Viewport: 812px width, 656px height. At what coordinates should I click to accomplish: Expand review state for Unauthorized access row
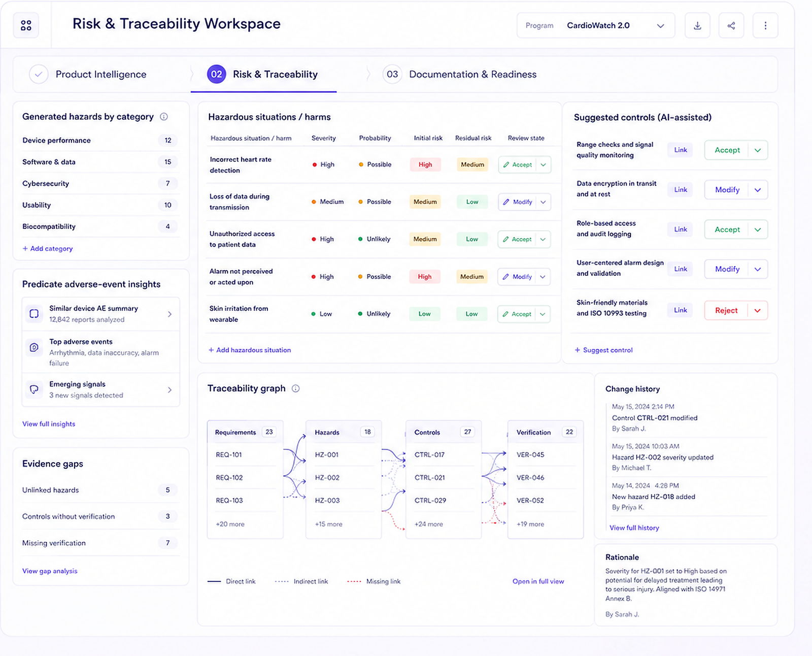pyautogui.click(x=543, y=239)
